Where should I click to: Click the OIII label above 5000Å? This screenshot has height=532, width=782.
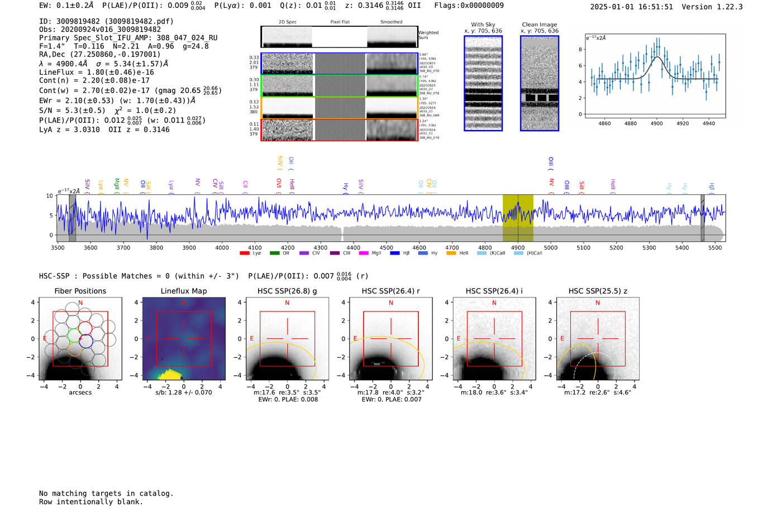pyautogui.click(x=551, y=162)
